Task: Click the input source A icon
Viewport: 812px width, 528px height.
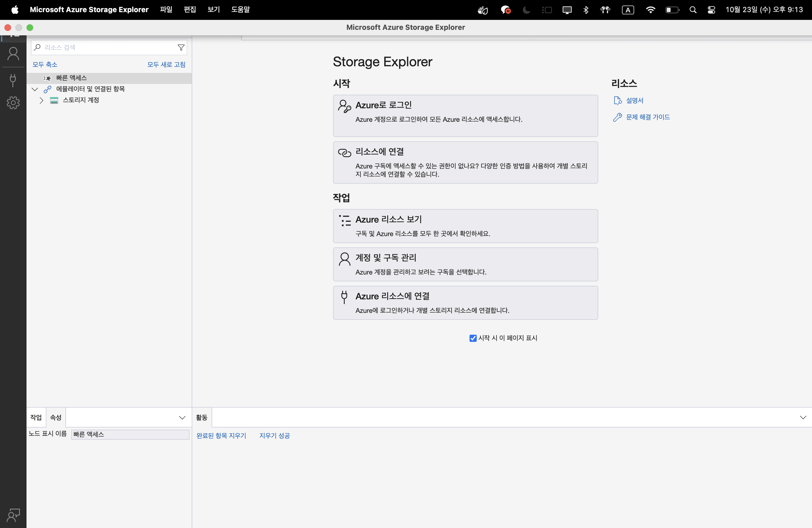Action: 628,10
